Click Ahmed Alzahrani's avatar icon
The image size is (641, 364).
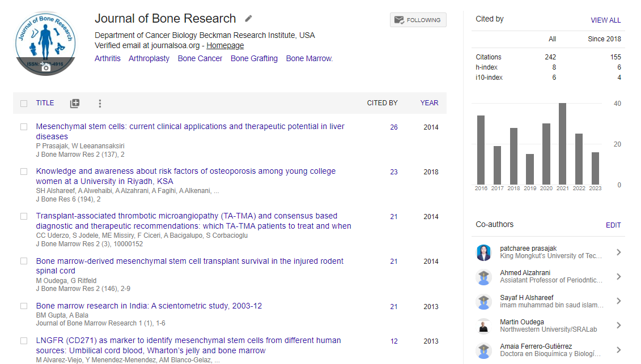point(483,277)
